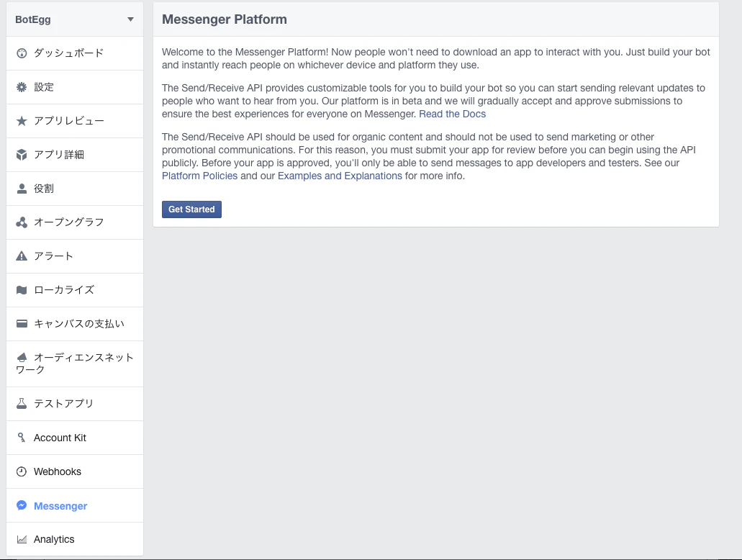This screenshot has height=560, width=742.
Task: Click the 'Welcome to the Messenger Platform!' paragraph
Action: click(436, 59)
